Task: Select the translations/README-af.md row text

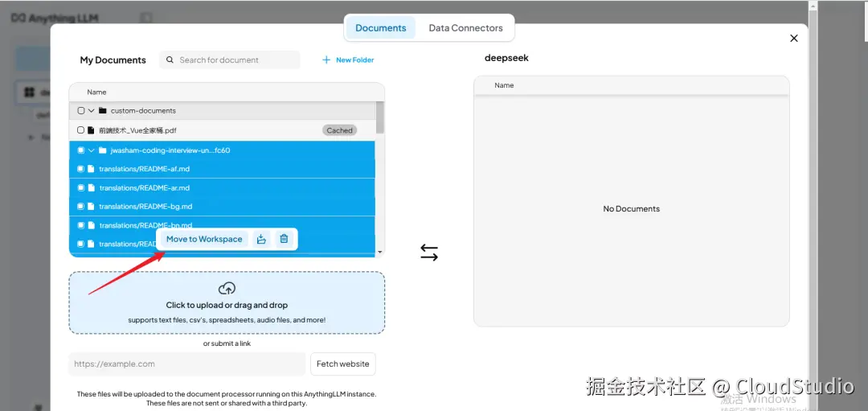Action: [145, 169]
